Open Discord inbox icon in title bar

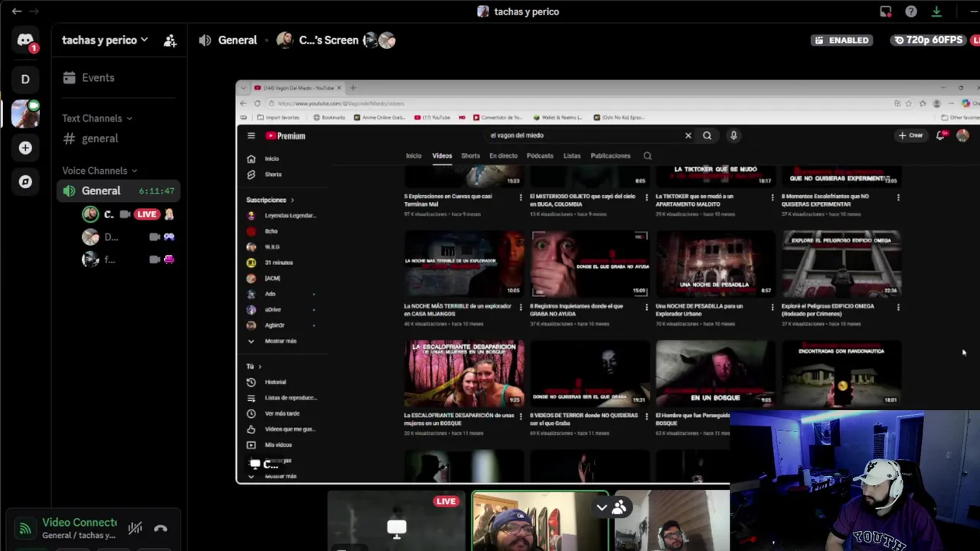(x=886, y=11)
